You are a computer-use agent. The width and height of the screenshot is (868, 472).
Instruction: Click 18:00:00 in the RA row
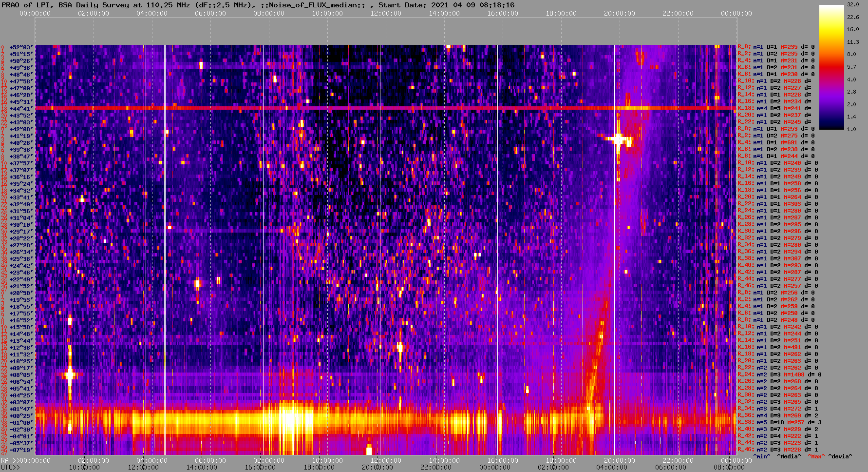[561, 461]
